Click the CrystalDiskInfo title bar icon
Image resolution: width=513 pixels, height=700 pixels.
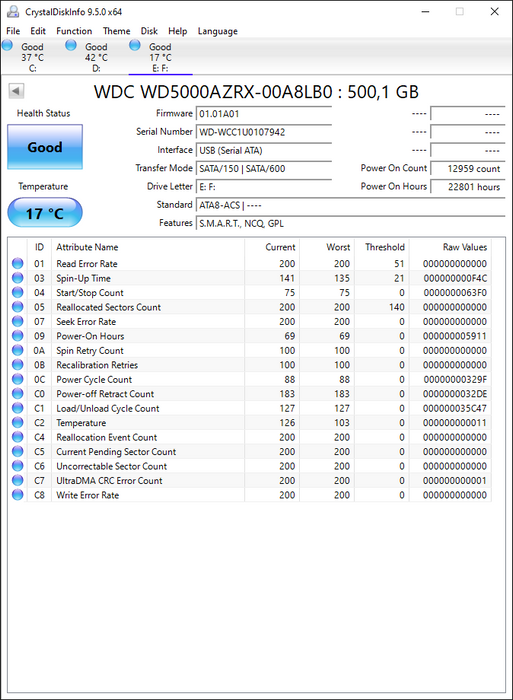(13, 12)
